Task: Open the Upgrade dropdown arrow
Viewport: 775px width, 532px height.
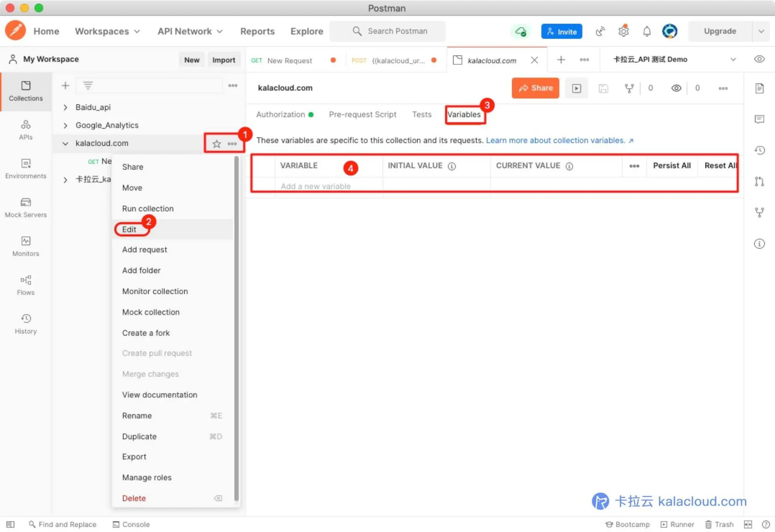Action: click(x=761, y=31)
